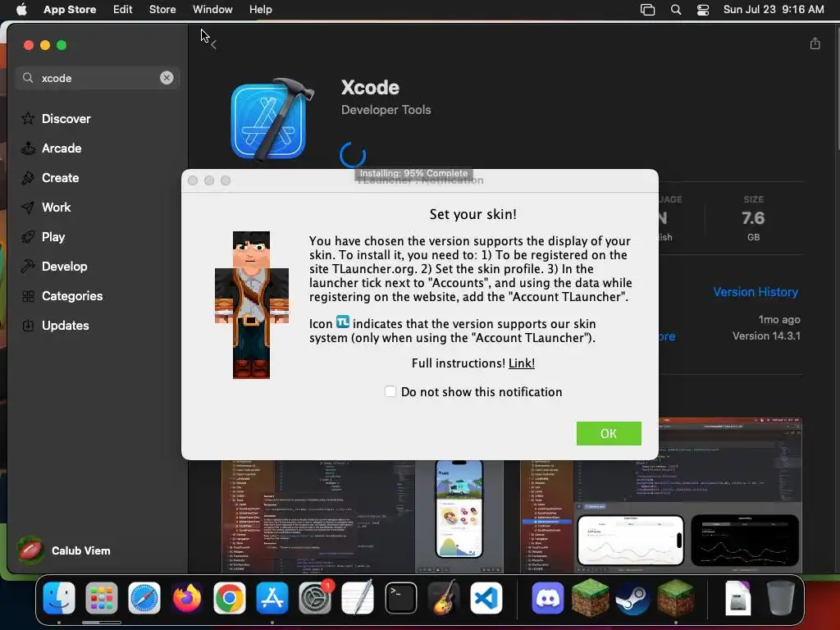Click the 'Version 14.3.1' text
The width and height of the screenshot is (840, 630).
pyautogui.click(x=766, y=336)
